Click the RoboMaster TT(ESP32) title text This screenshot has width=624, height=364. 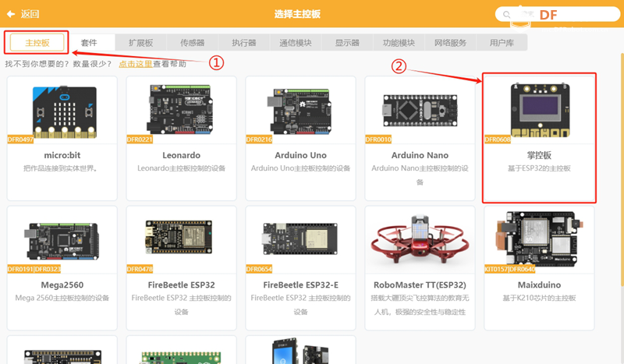(420, 284)
